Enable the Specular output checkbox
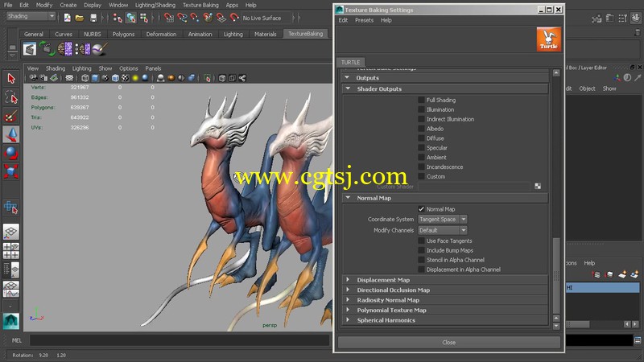The width and height of the screenshot is (644, 362). point(421,148)
